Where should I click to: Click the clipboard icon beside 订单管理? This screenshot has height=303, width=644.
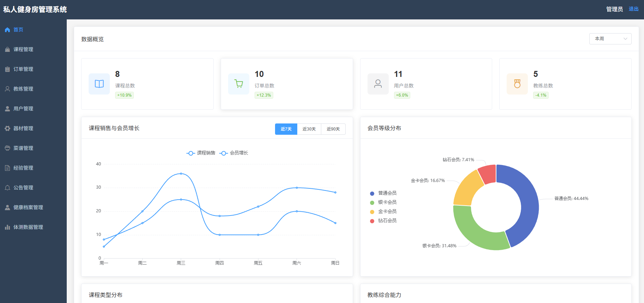click(x=7, y=69)
